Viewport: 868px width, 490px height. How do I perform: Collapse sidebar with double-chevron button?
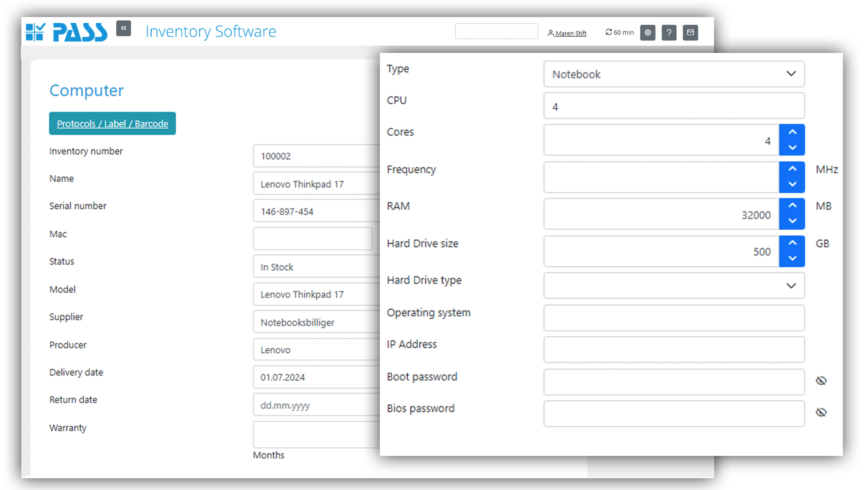[x=123, y=28]
